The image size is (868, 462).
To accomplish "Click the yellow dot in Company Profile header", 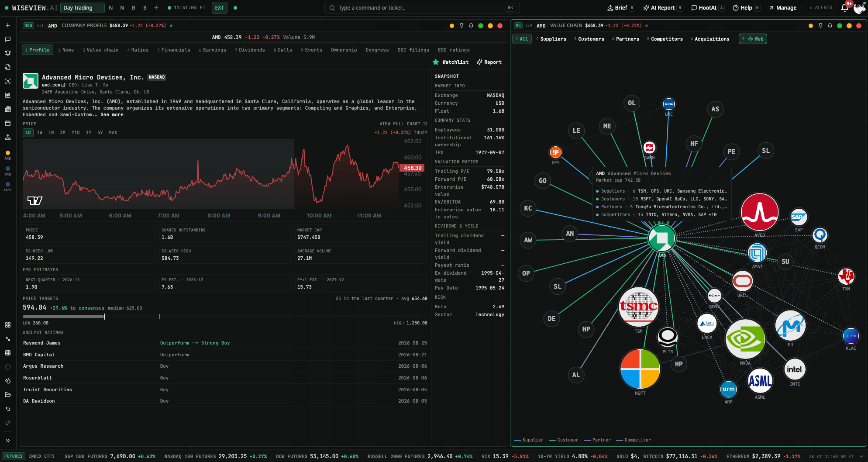I will click(x=452, y=26).
